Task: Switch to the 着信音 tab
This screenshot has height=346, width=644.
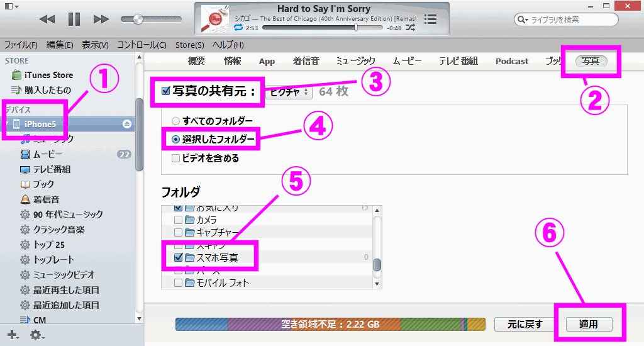Action: point(306,61)
